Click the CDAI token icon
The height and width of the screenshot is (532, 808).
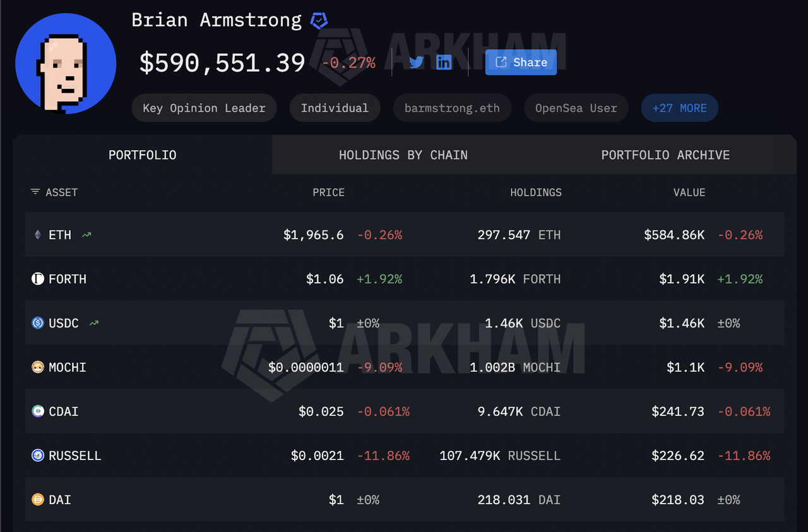tap(38, 411)
